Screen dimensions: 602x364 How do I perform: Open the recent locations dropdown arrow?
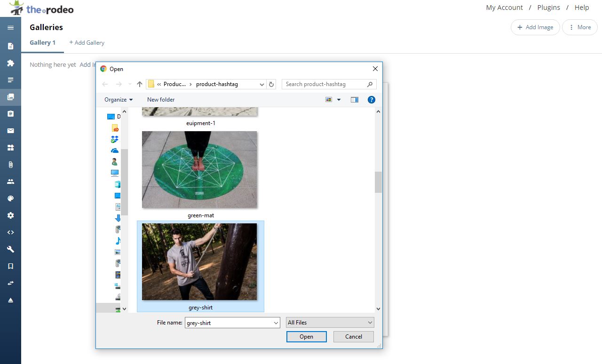point(130,84)
